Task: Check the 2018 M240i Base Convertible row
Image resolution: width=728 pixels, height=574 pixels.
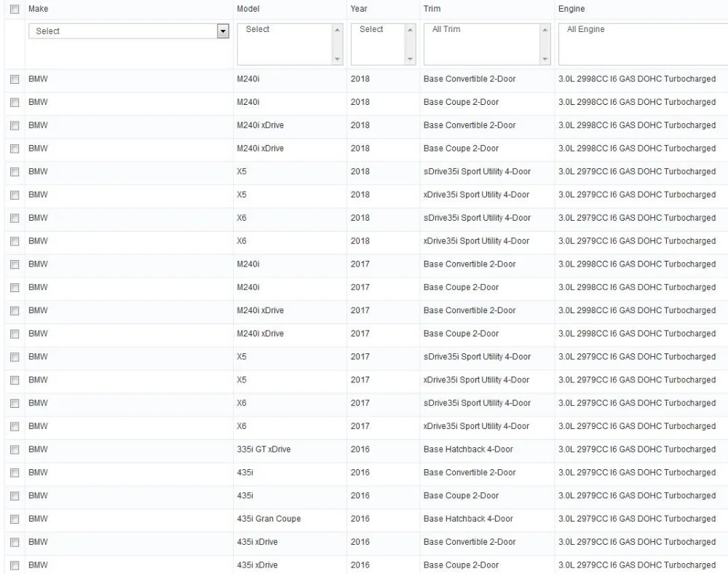Action: [x=15, y=79]
